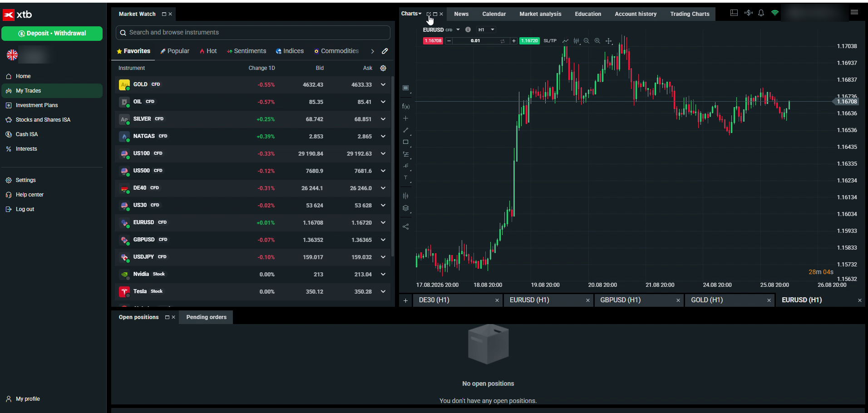The height and width of the screenshot is (413, 868).
Task: Share the chart
Action: pos(406,226)
